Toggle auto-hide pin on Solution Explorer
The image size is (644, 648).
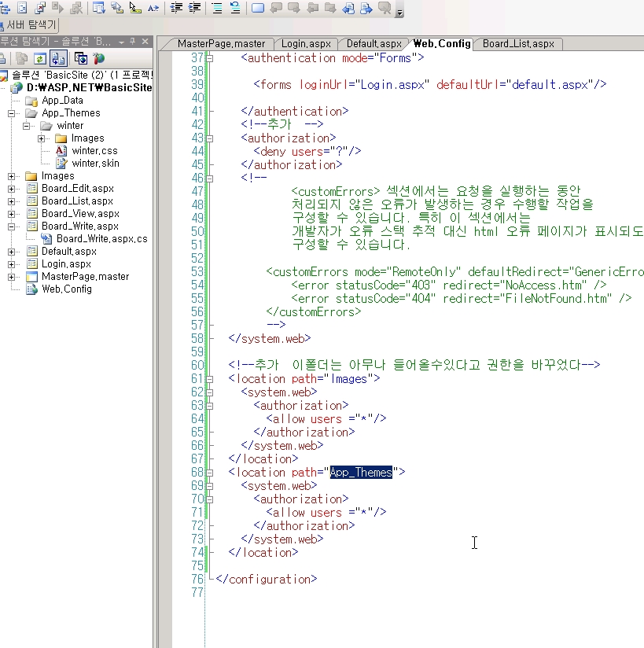(133, 42)
